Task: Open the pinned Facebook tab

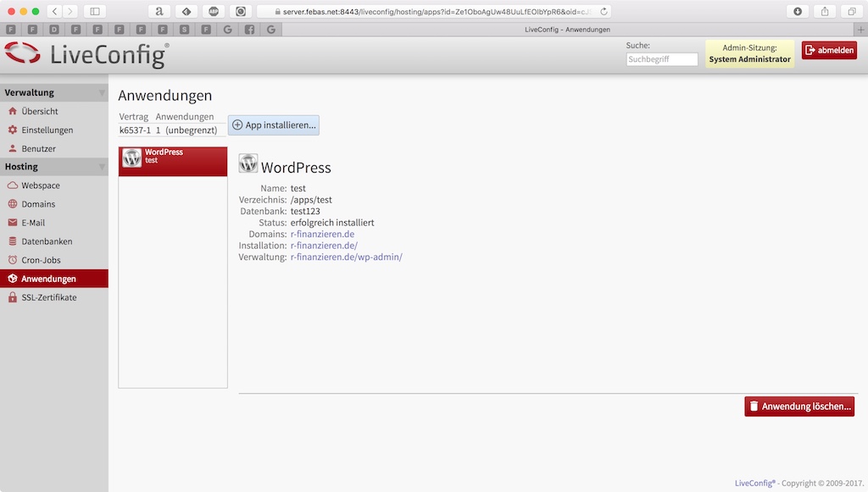Action: click(x=250, y=30)
